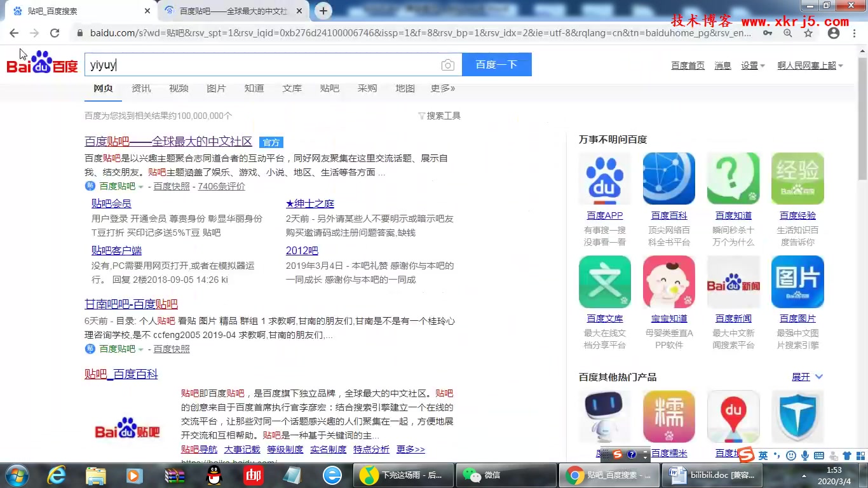The width and height of the screenshot is (868, 488).
Task: Expand the 设置 dropdown
Action: click(x=753, y=65)
